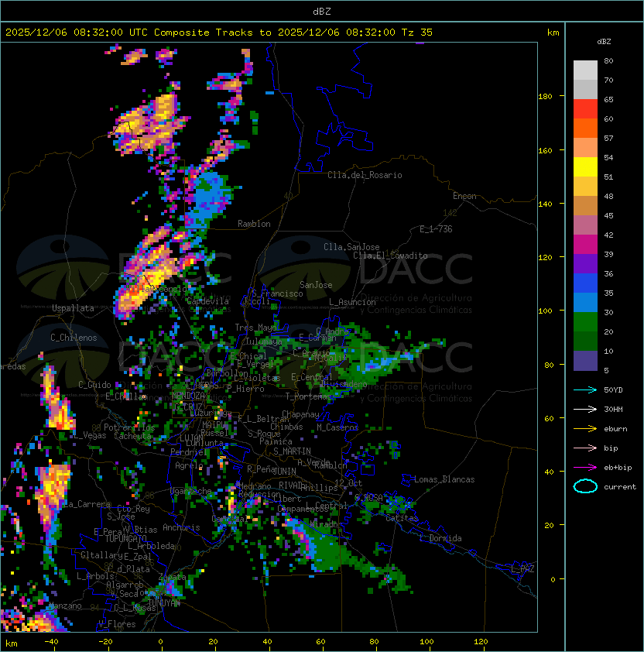Screen dimensions: 644x652
Task: Click the white 30HM track arrow in legend
Action: 585,409
